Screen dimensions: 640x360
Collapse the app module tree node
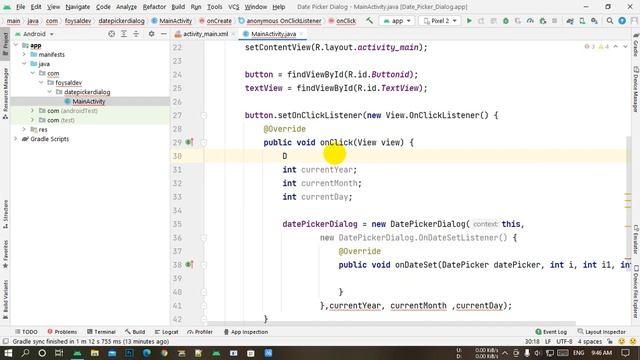16,45
